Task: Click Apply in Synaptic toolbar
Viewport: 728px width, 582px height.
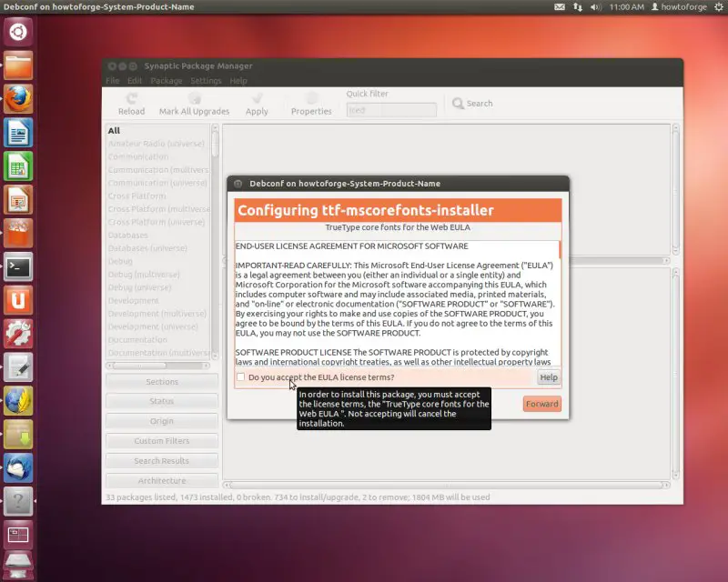Action: (257, 105)
